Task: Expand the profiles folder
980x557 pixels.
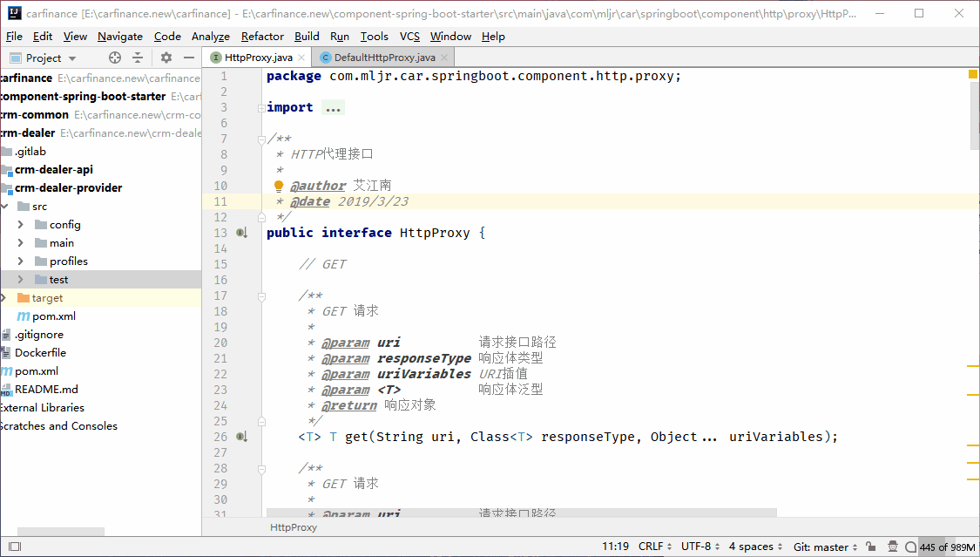Action: pos(21,262)
